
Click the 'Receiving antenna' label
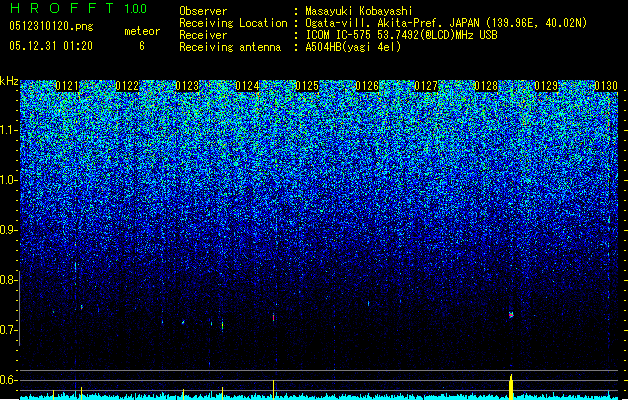(x=230, y=47)
